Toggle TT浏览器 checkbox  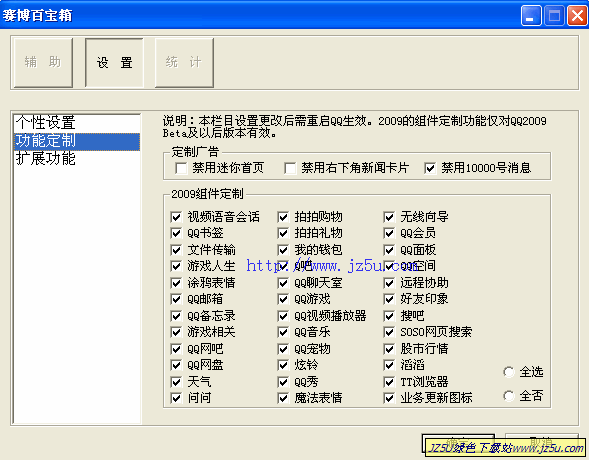389,382
